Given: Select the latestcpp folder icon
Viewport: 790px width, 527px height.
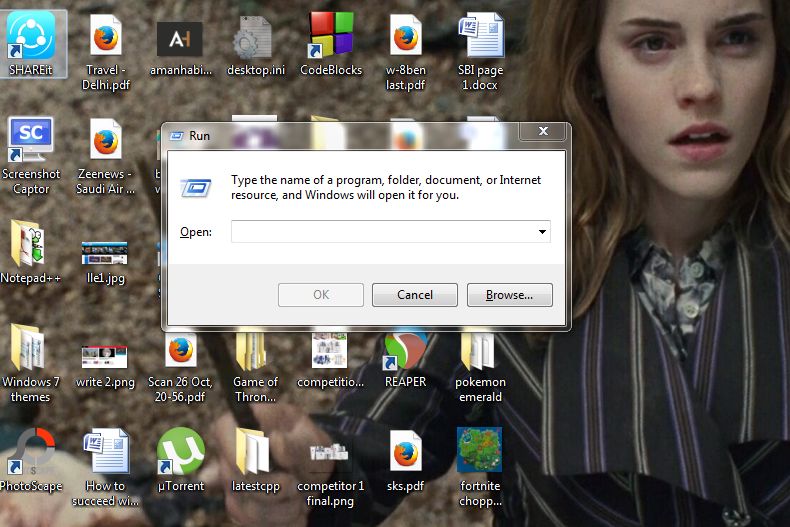Looking at the screenshot, I should pos(255,460).
